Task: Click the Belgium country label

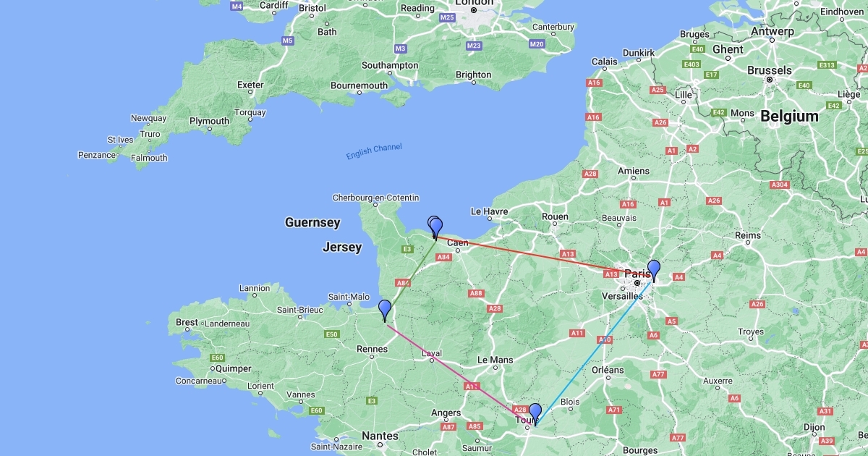Action: 789,116
